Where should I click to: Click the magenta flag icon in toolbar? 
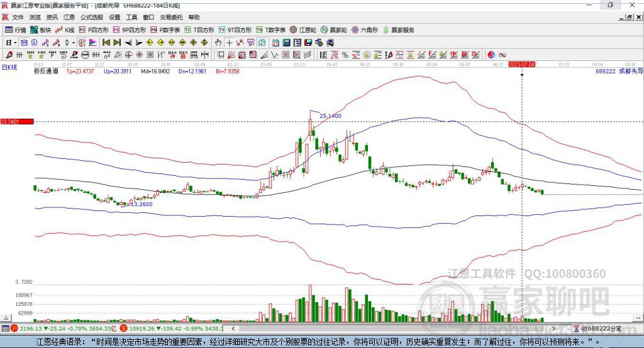(x=93, y=43)
